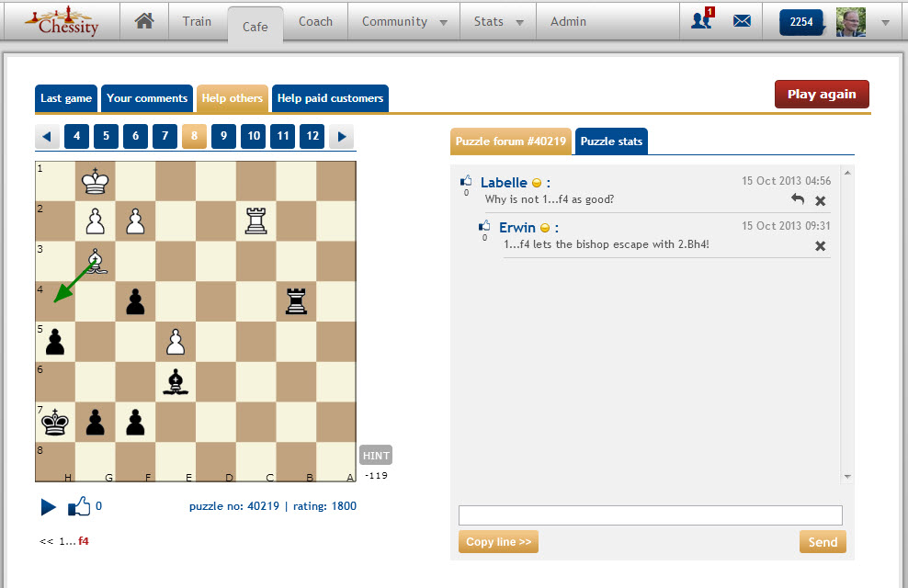The image size is (908, 588).
Task: Select puzzle number 11
Action: [x=282, y=136]
